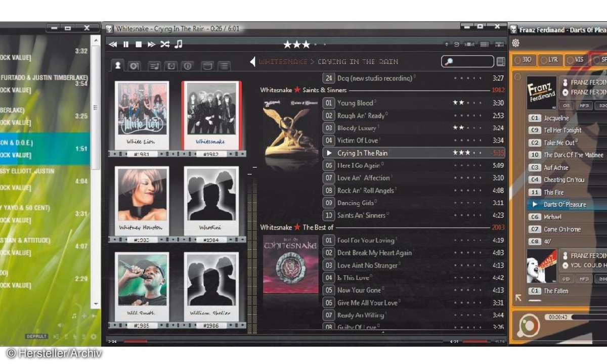Select Take Me Out in Franz Ferdinand tracklist

pyautogui.click(x=567, y=143)
